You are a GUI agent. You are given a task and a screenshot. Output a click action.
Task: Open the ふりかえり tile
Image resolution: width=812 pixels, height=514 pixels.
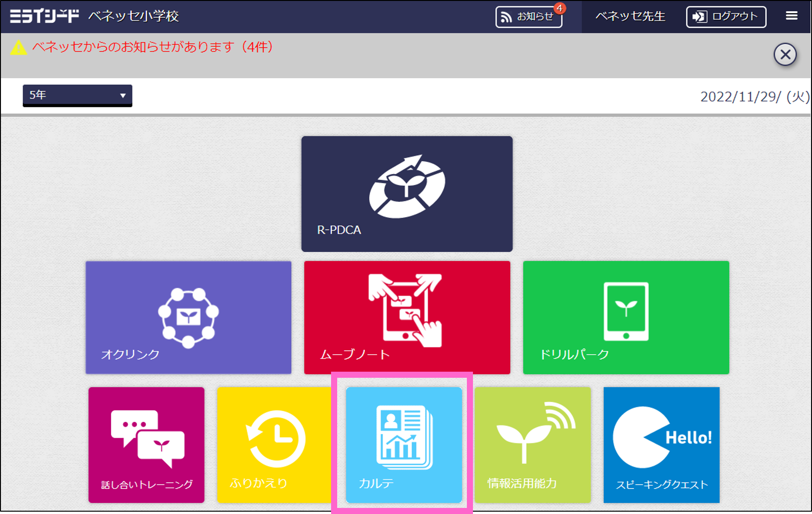275,445
